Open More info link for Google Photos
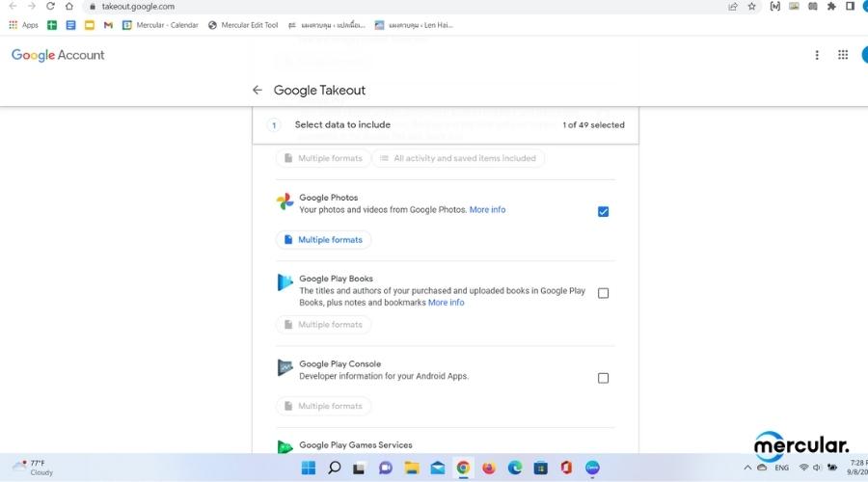The image size is (868, 482). click(x=487, y=210)
